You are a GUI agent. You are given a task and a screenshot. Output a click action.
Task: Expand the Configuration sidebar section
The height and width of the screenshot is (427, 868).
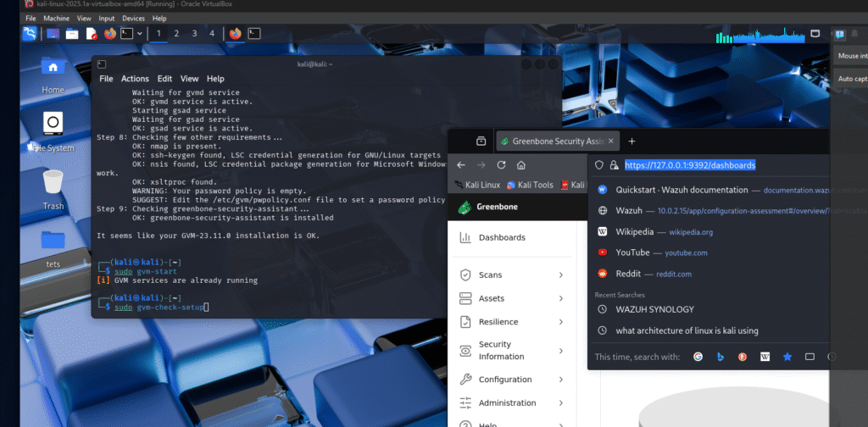pyautogui.click(x=561, y=380)
